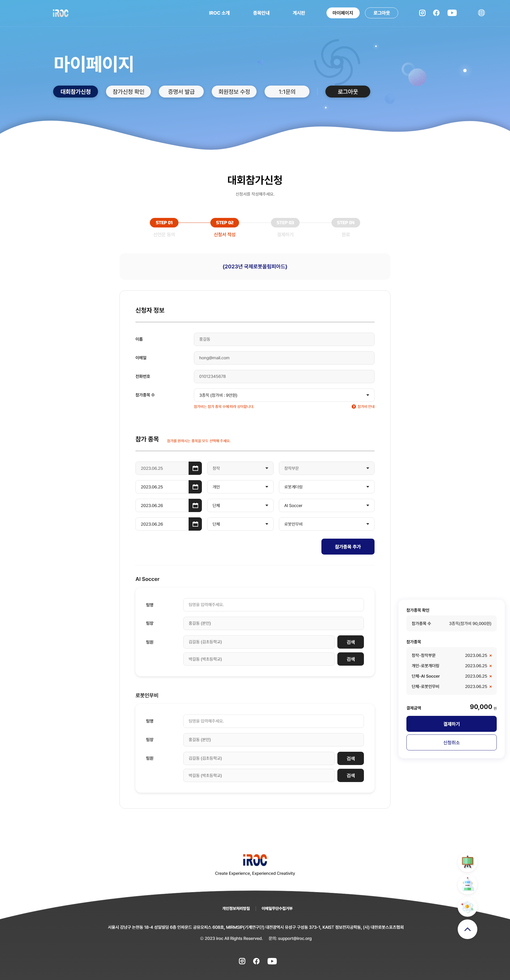Expand the 참가종목 수 dropdown
Screen dimensions: 510x980
[x=284, y=395]
